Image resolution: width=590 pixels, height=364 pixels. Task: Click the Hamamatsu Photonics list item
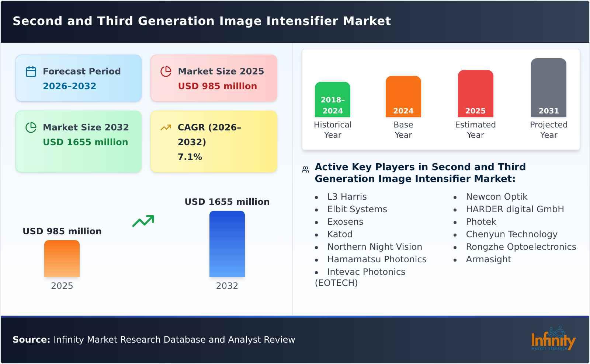click(376, 259)
